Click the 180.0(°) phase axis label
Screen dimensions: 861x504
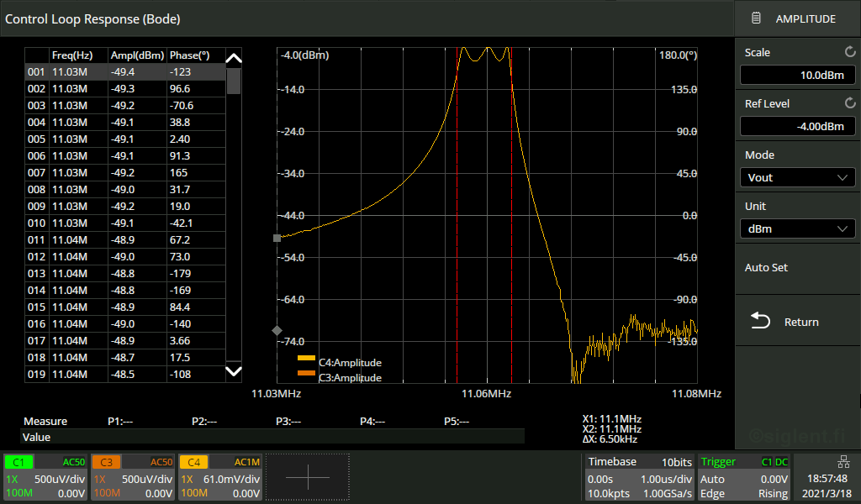(x=679, y=55)
